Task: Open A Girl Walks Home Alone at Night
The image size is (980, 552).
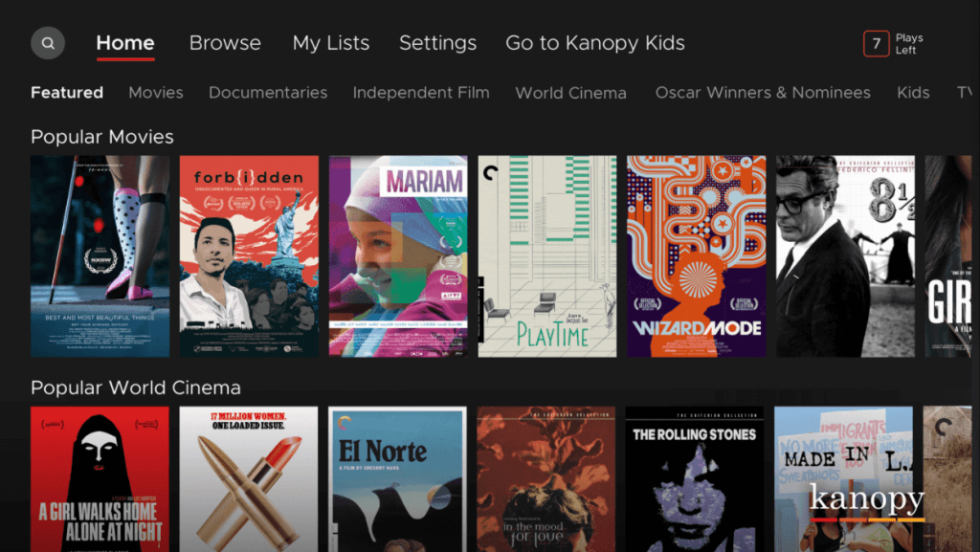Action: 100,479
